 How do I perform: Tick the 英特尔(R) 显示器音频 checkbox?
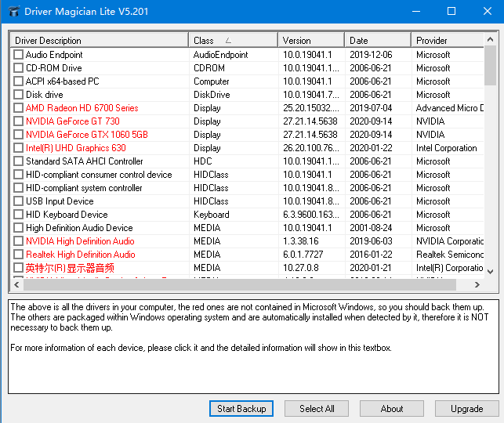18,268
